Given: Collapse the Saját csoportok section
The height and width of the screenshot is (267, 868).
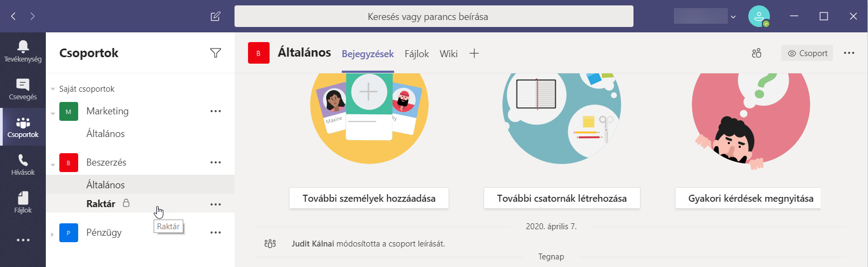Looking at the screenshot, I should click(x=53, y=89).
